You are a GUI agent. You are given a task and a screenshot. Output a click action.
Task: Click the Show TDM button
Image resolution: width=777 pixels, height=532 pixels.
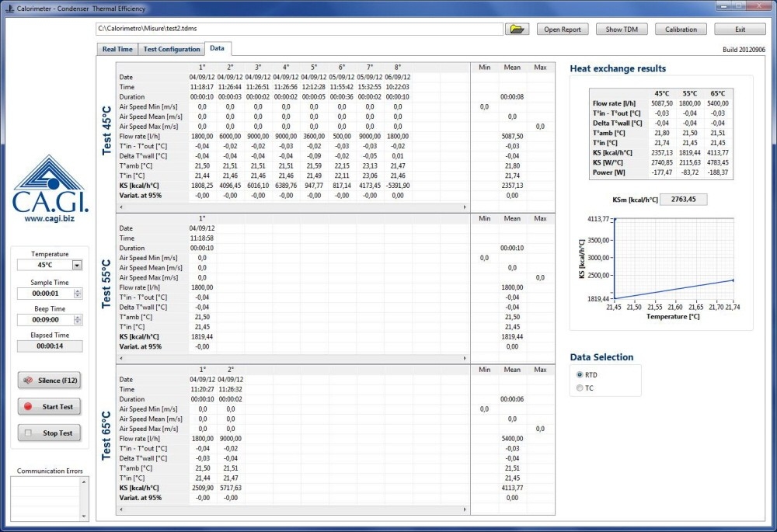coord(622,30)
